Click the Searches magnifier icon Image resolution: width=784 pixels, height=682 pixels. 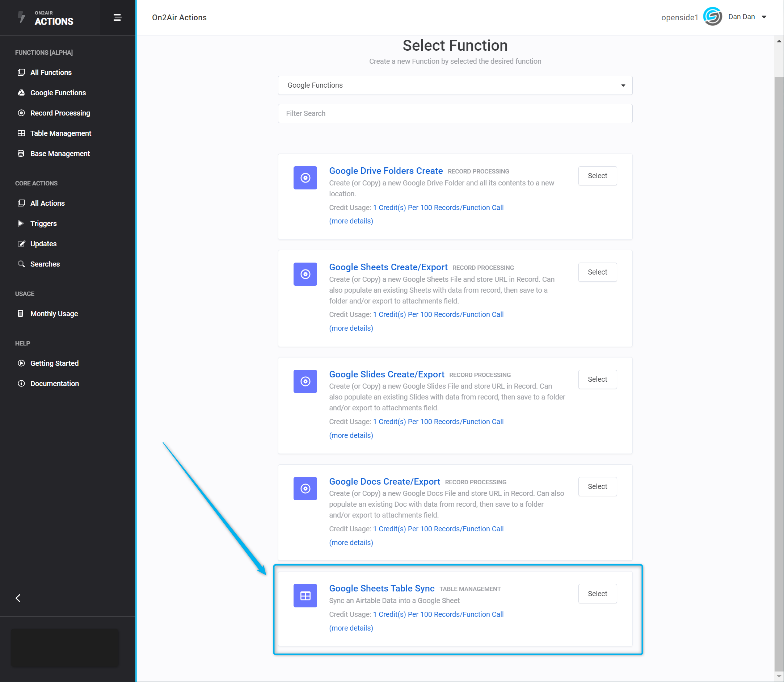21,264
